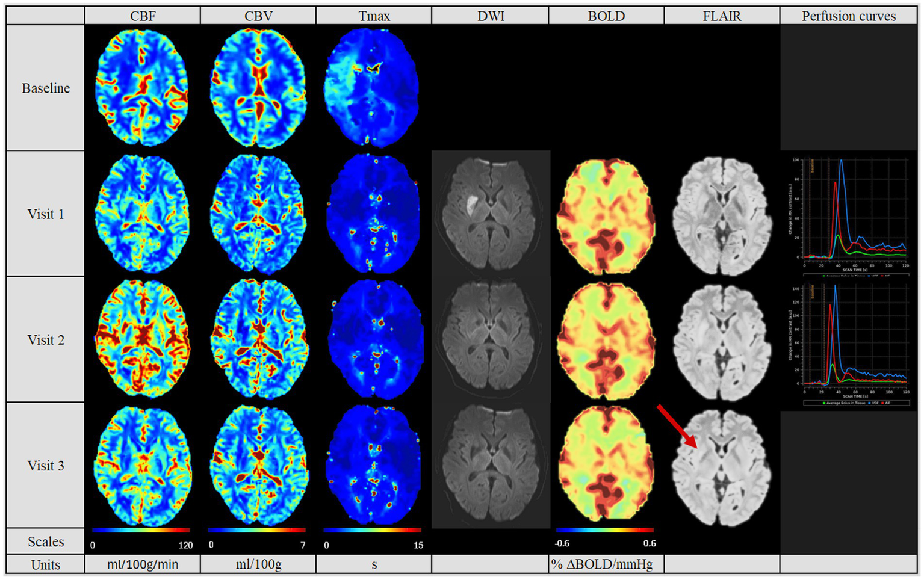Click the Tmax color scale bar
The width and height of the screenshot is (924, 580).
(x=372, y=531)
